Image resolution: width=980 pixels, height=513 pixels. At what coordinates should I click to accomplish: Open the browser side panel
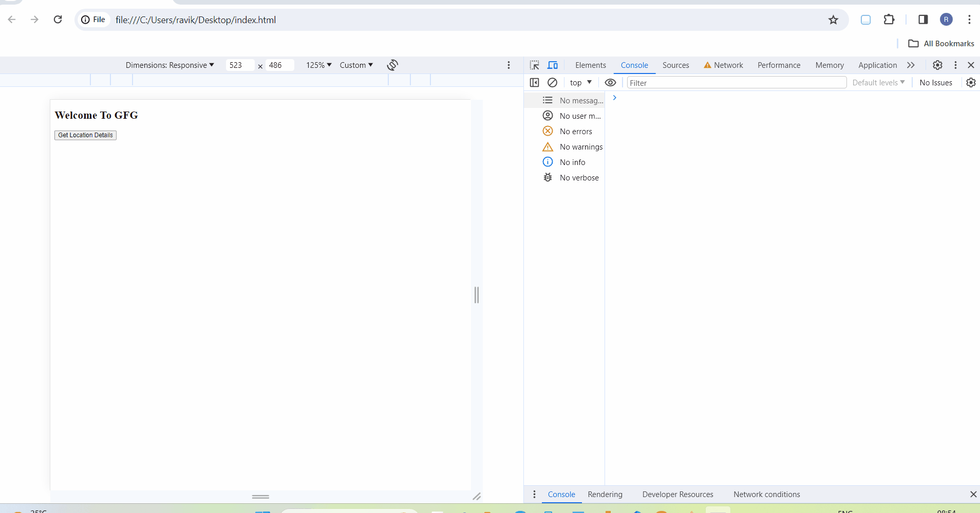click(923, 20)
